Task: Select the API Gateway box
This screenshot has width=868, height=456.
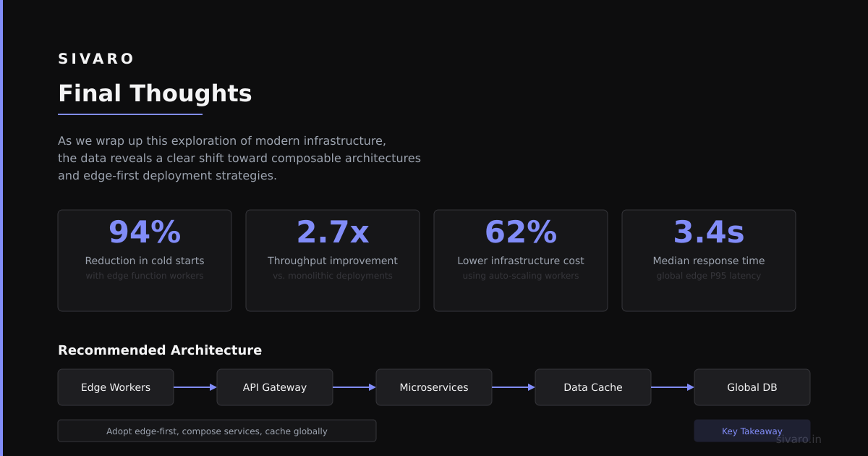Action: [x=275, y=387]
